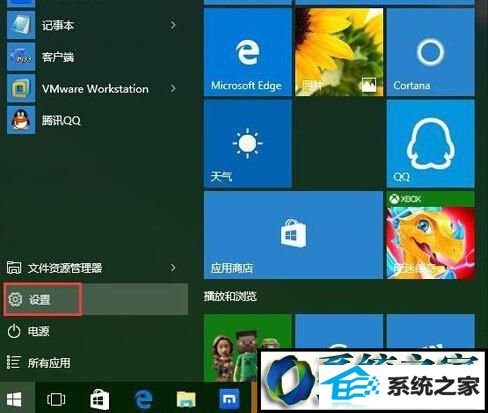
Task: Click the 客户端 label text
Action: click(x=58, y=57)
